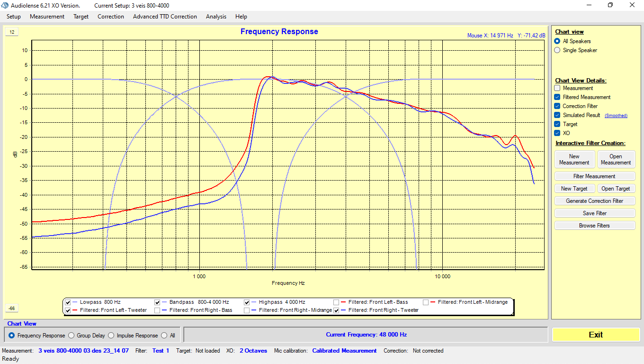Viewport: 644px width, 364px height.
Task: Open the Advanced TTD Correction menu
Action: pyautogui.click(x=165, y=17)
